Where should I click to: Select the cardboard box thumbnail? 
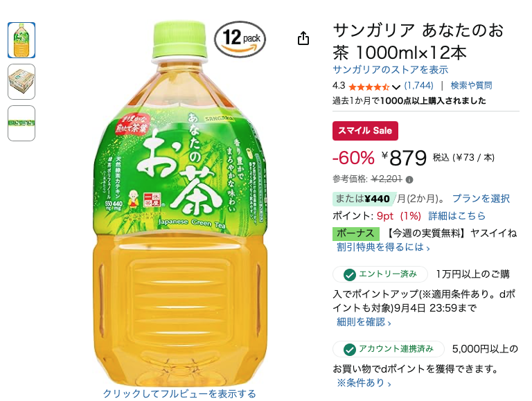click(x=21, y=82)
